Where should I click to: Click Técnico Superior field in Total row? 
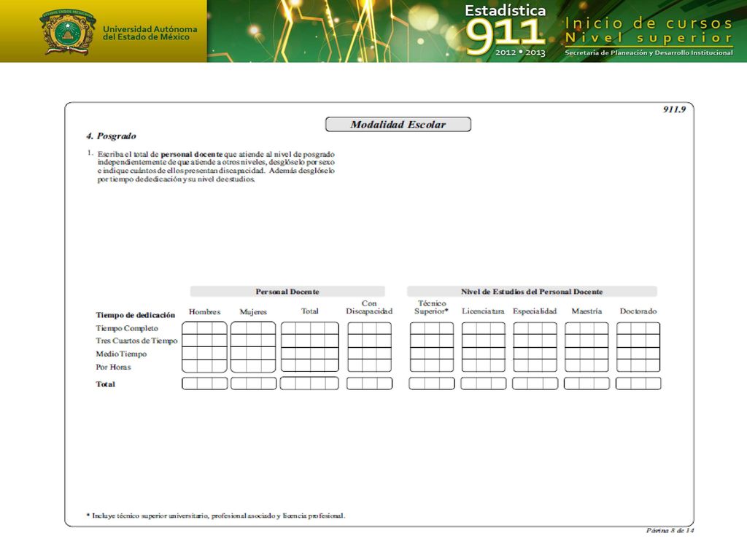[432, 384]
